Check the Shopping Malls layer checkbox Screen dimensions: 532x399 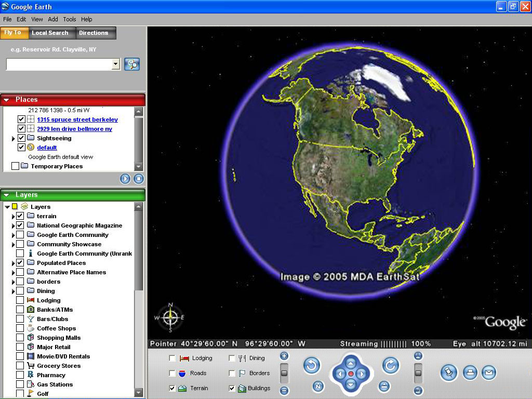pos(20,338)
